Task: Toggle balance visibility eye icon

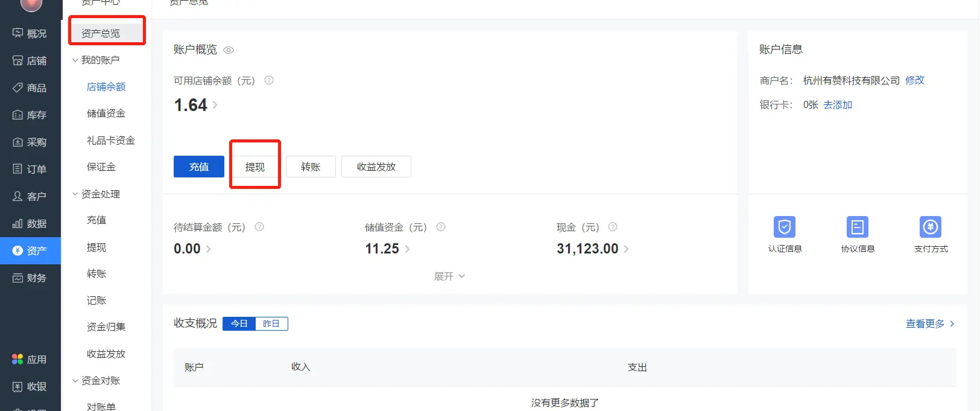Action: (229, 50)
